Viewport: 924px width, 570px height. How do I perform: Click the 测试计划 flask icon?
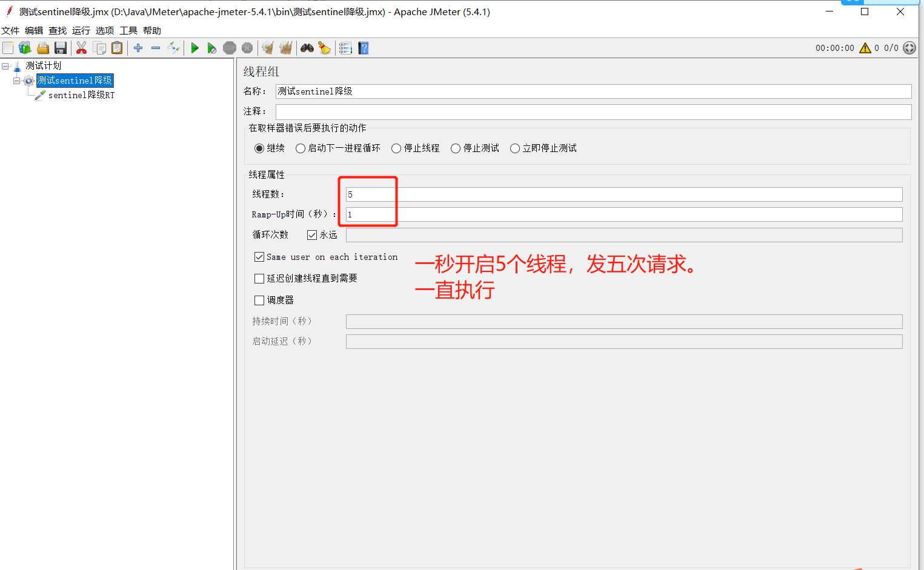(x=17, y=65)
